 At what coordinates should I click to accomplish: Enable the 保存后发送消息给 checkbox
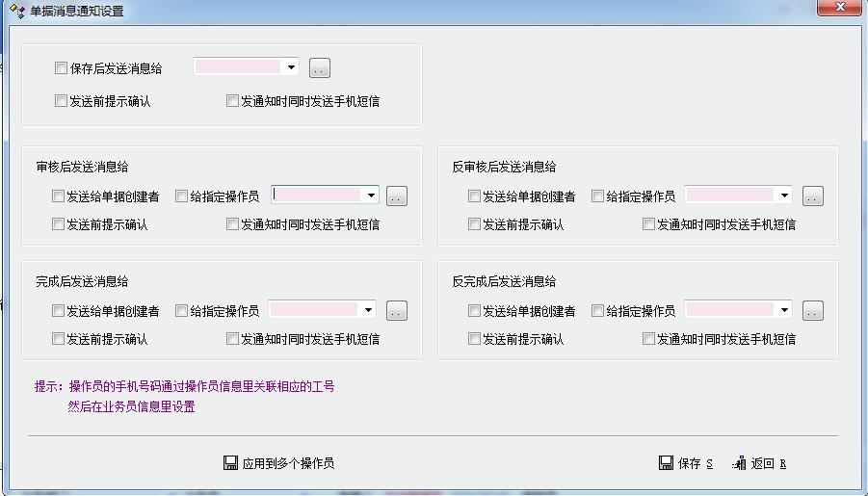pyautogui.click(x=62, y=68)
